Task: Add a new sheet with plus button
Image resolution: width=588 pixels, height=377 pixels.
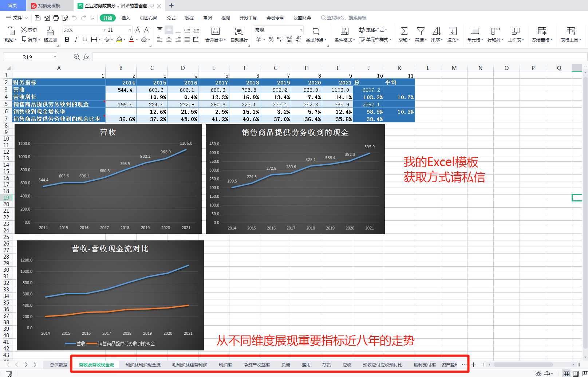Action: [474, 365]
